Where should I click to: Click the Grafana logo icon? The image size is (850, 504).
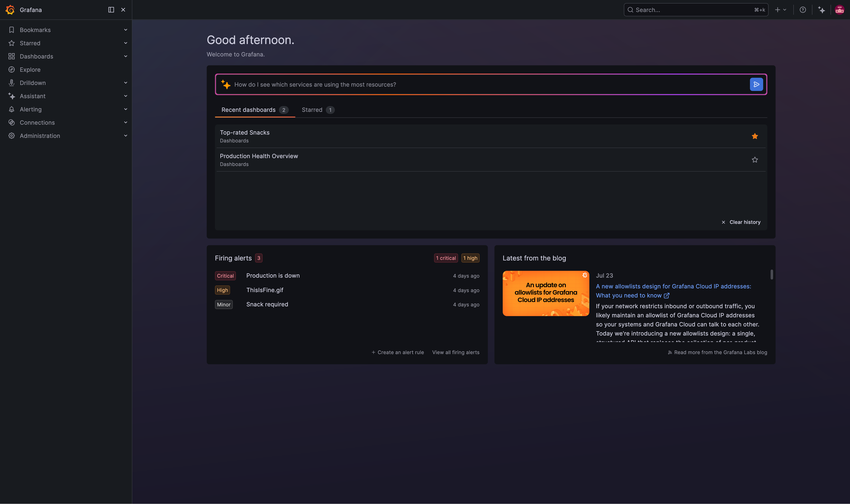10,10
